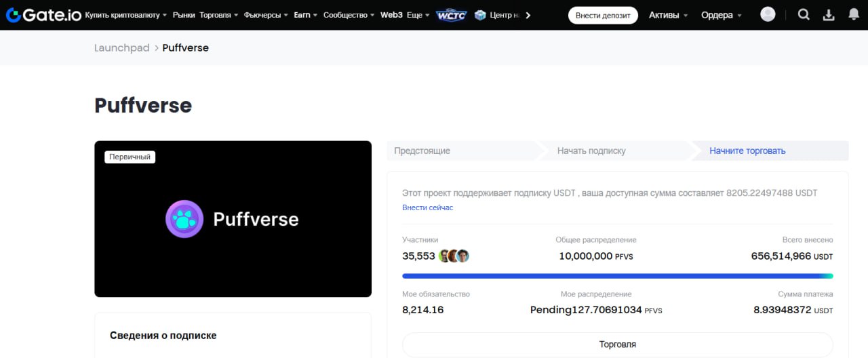Viewport: 868px width, 358px height.
Task: Click the Участники label
Action: [x=420, y=239]
